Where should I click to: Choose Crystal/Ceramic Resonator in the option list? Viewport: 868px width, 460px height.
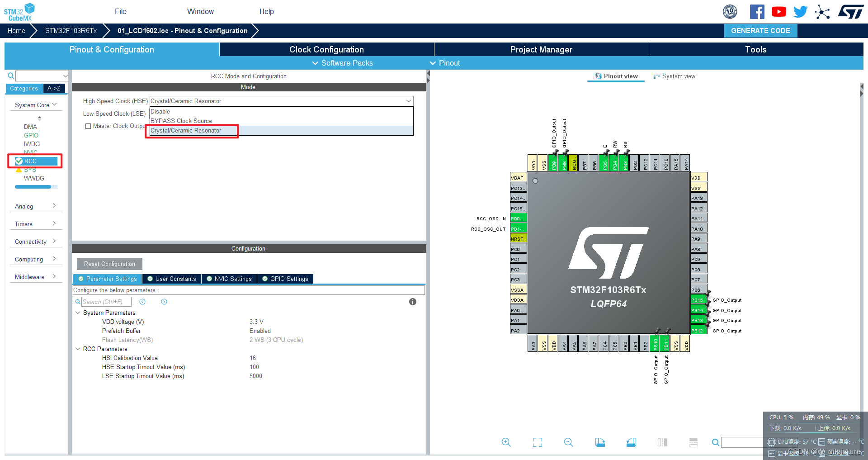(x=282, y=130)
